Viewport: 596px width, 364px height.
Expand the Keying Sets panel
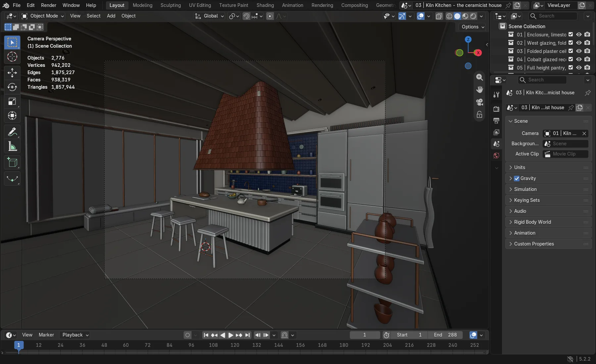click(x=549, y=200)
